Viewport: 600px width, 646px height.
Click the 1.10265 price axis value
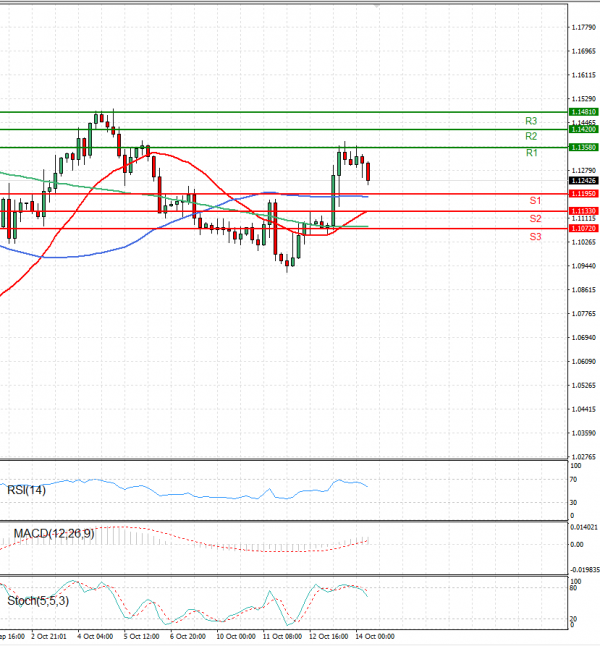point(584,242)
